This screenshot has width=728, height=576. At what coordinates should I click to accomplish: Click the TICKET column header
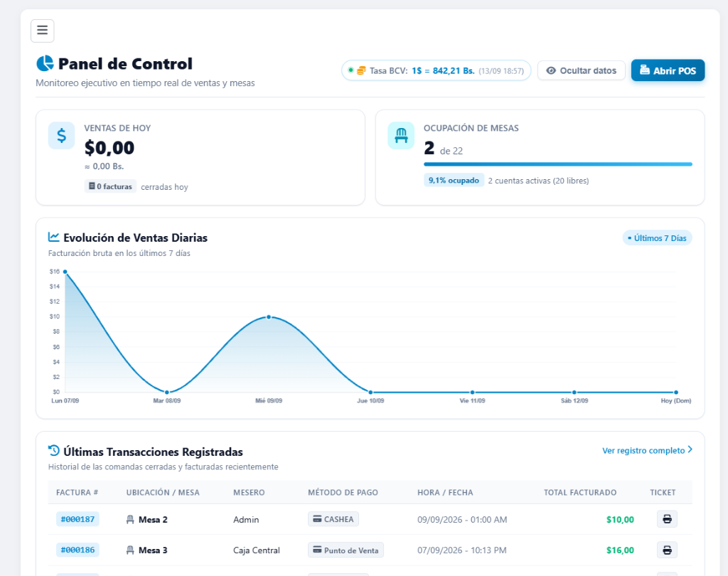click(663, 492)
